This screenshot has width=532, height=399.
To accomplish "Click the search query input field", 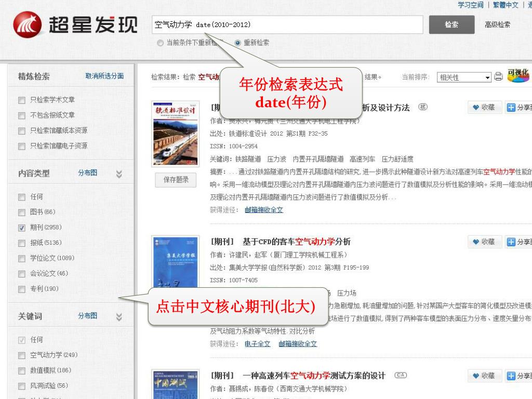I will 287,24.
